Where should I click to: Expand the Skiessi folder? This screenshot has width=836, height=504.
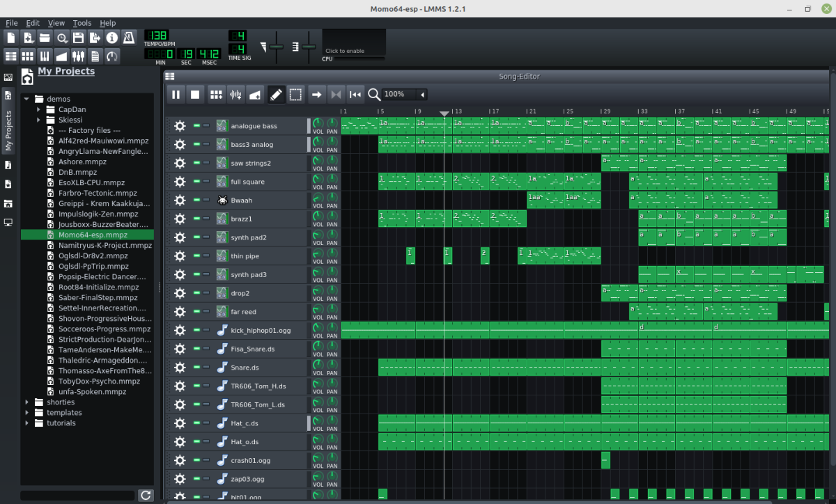pyautogui.click(x=39, y=120)
